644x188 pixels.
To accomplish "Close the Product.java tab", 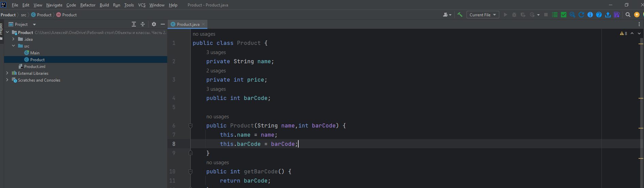I will pyautogui.click(x=203, y=24).
